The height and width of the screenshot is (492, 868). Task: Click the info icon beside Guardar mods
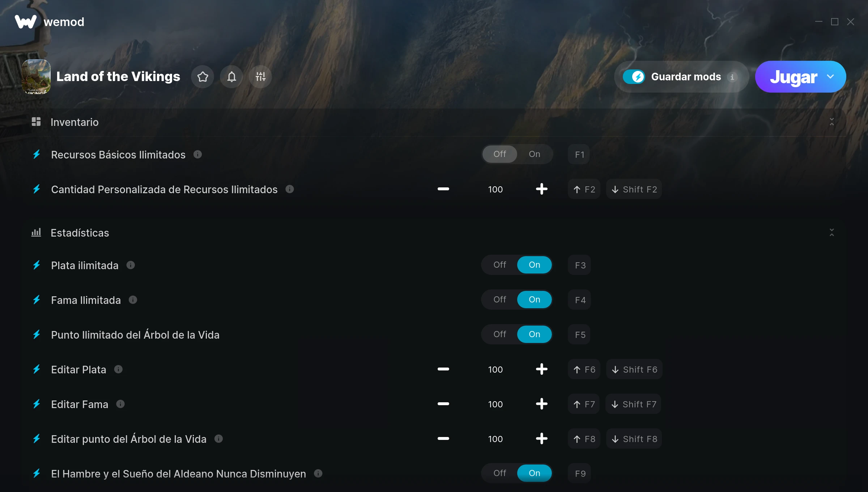[732, 77]
